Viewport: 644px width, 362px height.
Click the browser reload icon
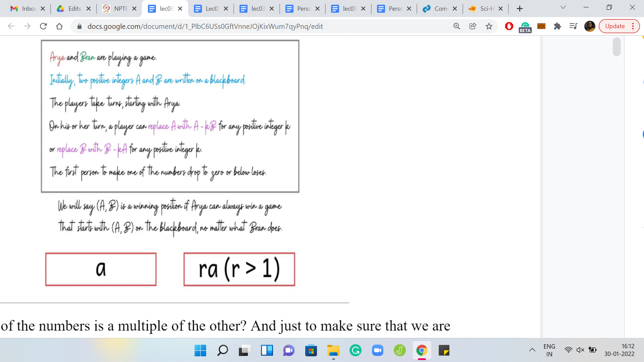[x=43, y=26]
